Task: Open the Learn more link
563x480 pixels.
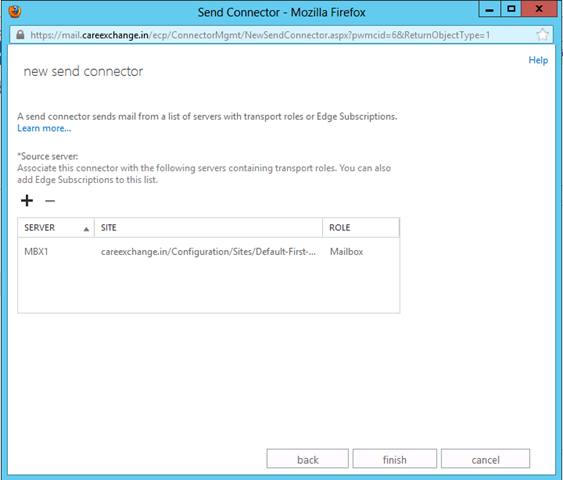Action: pos(44,128)
